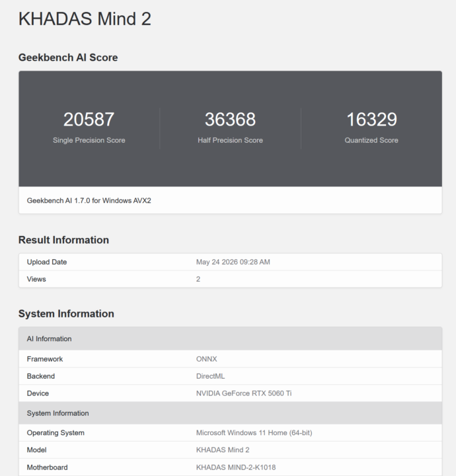
Task: Select the KHADAS MIND-2-K1018 motherboard value
Action: click(236, 467)
